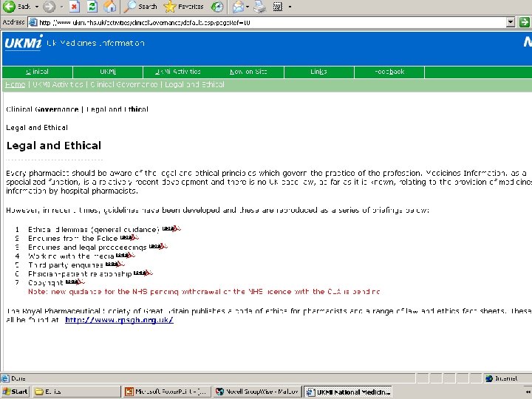Switch to Microsoft PowerPoint in the taskbar
This screenshot has height=399, width=532.
pos(166,392)
